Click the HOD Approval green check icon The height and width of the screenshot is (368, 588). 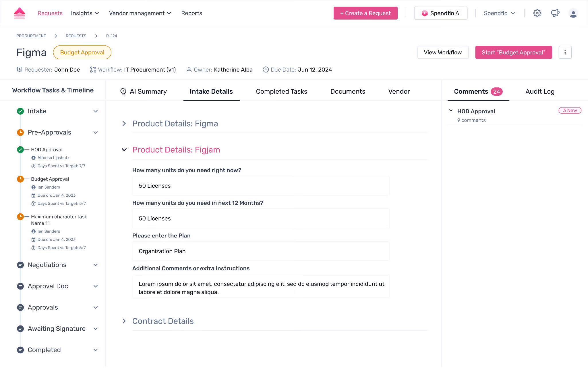point(20,150)
